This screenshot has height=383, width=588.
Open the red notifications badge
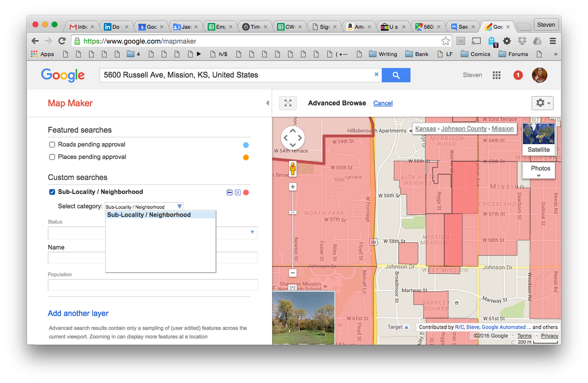coord(518,75)
